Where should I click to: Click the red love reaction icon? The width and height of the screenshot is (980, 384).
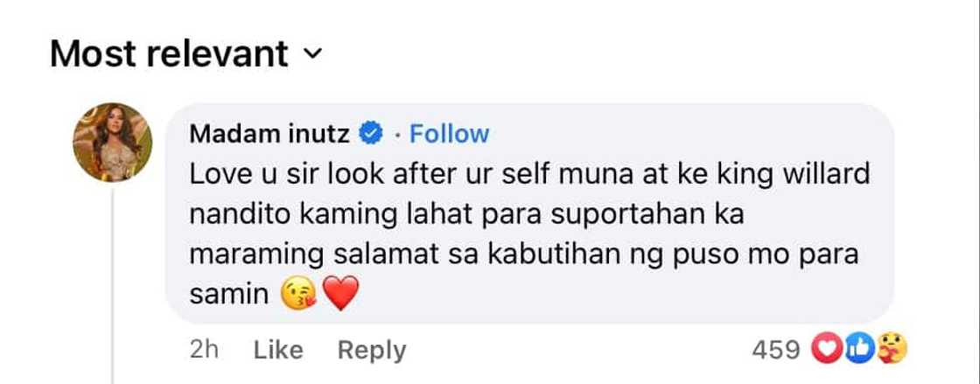point(827,351)
